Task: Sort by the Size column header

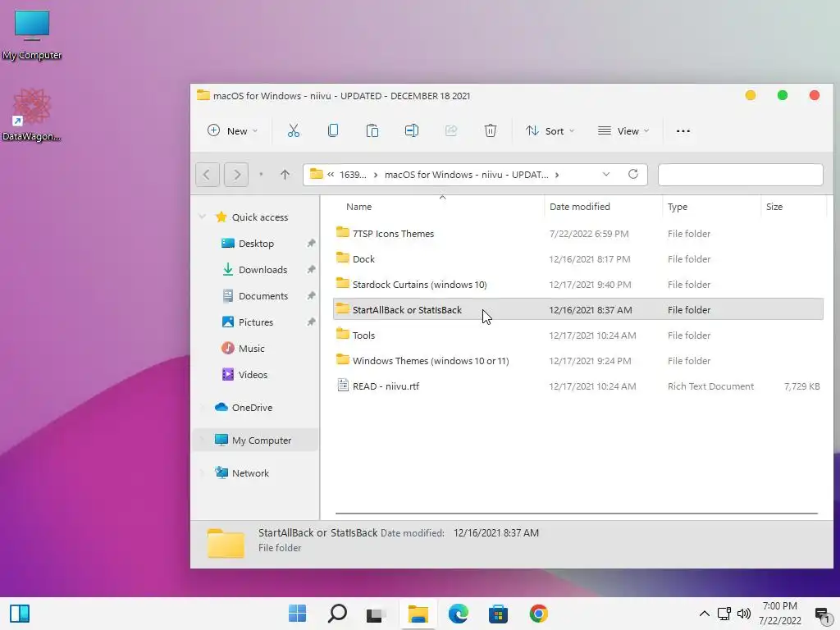Action: click(x=774, y=207)
